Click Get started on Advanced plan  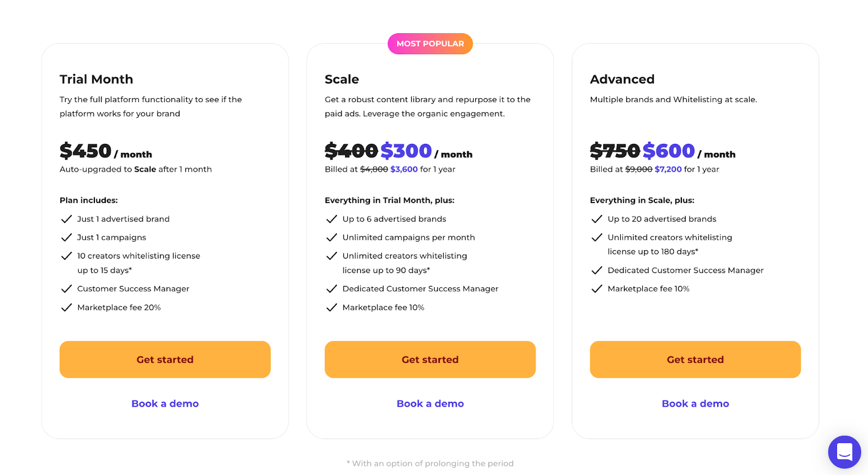pos(695,359)
